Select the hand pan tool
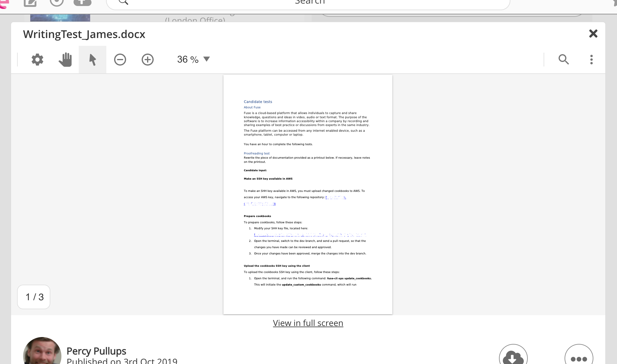Screen dimensions: 617x364 (65, 60)
